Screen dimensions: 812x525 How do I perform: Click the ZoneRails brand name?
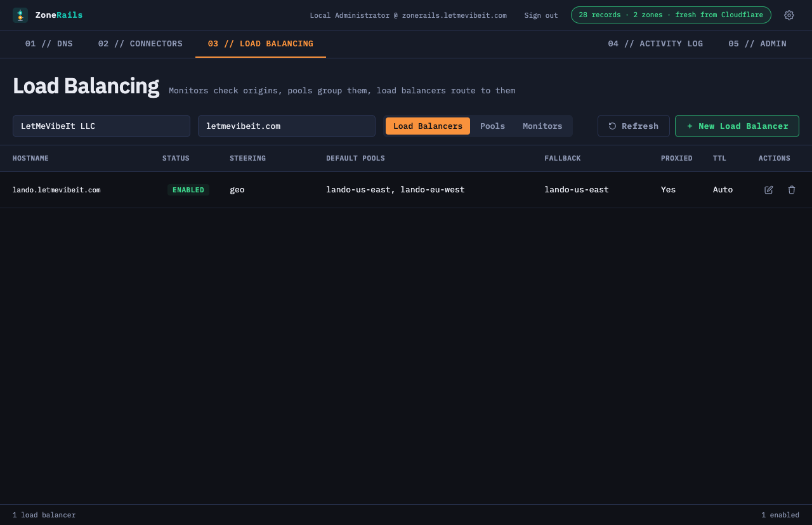point(59,15)
